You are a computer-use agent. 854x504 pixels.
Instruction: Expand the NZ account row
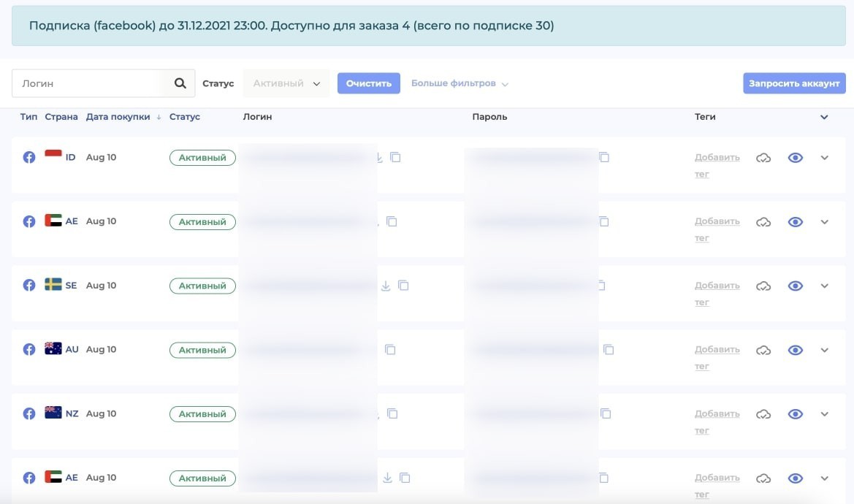[x=824, y=414]
